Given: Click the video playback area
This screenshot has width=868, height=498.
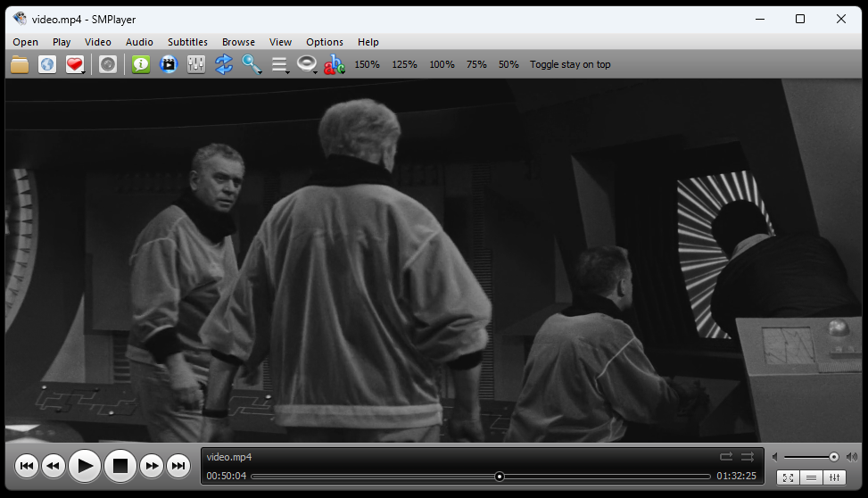Looking at the screenshot, I should [434, 261].
